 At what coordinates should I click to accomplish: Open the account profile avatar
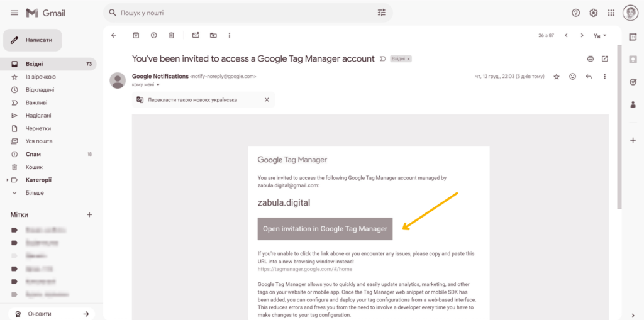(630, 13)
